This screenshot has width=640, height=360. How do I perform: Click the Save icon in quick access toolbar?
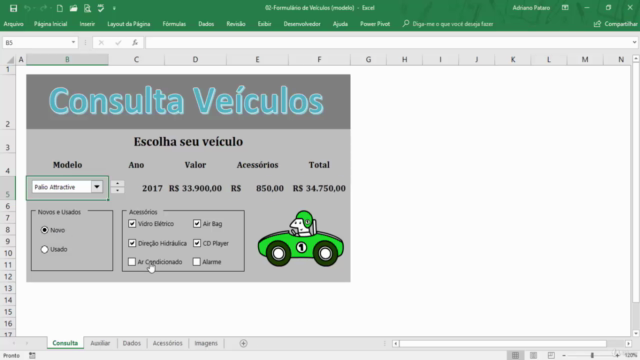13,8
